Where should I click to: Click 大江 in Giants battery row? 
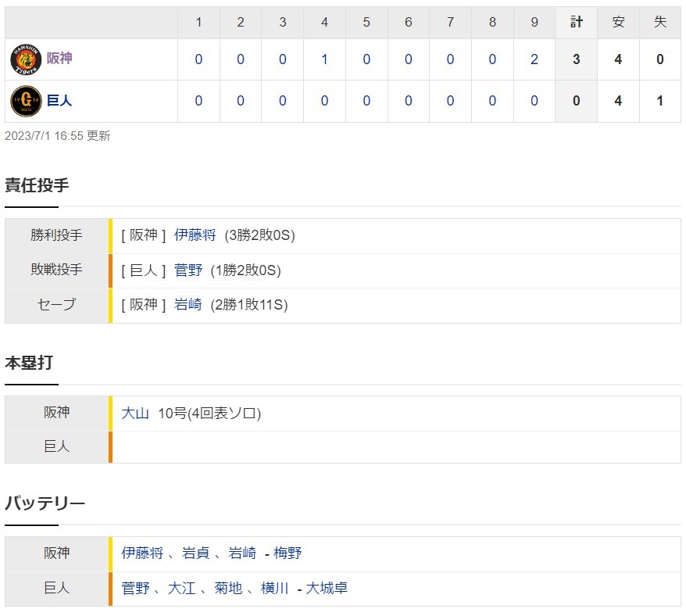click(x=181, y=589)
